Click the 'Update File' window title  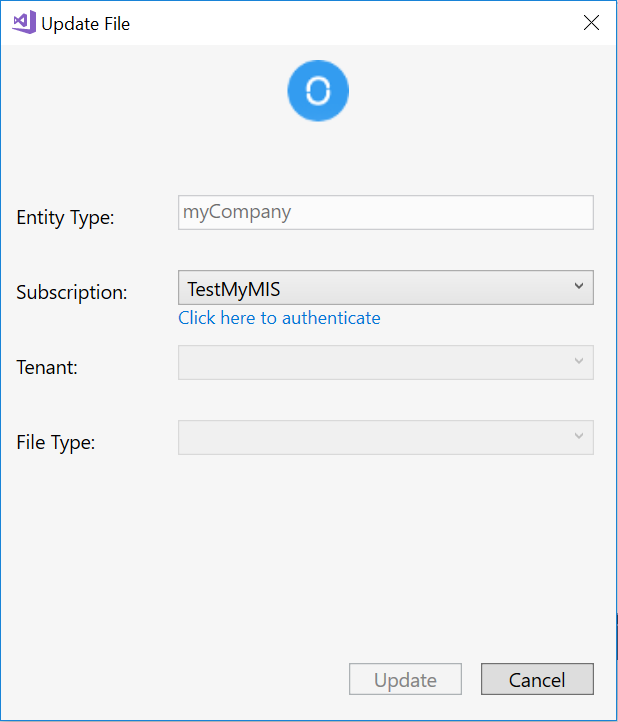coord(86,23)
